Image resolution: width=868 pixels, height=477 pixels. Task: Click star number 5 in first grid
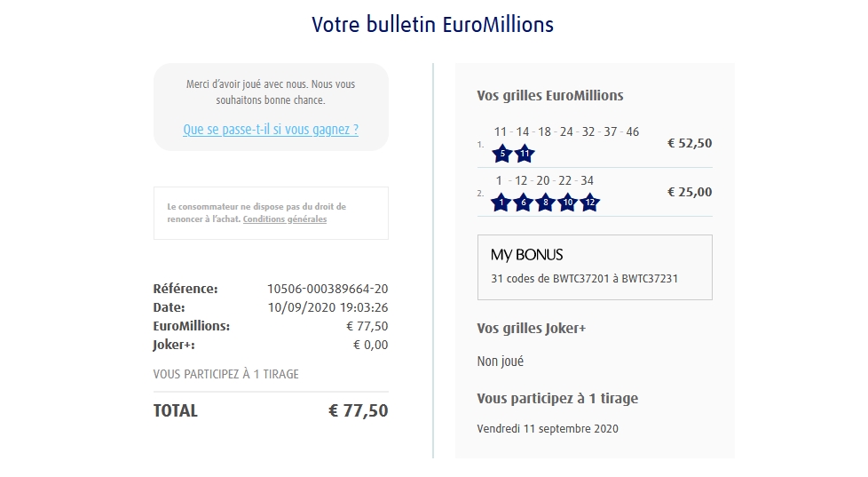tap(502, 154)
